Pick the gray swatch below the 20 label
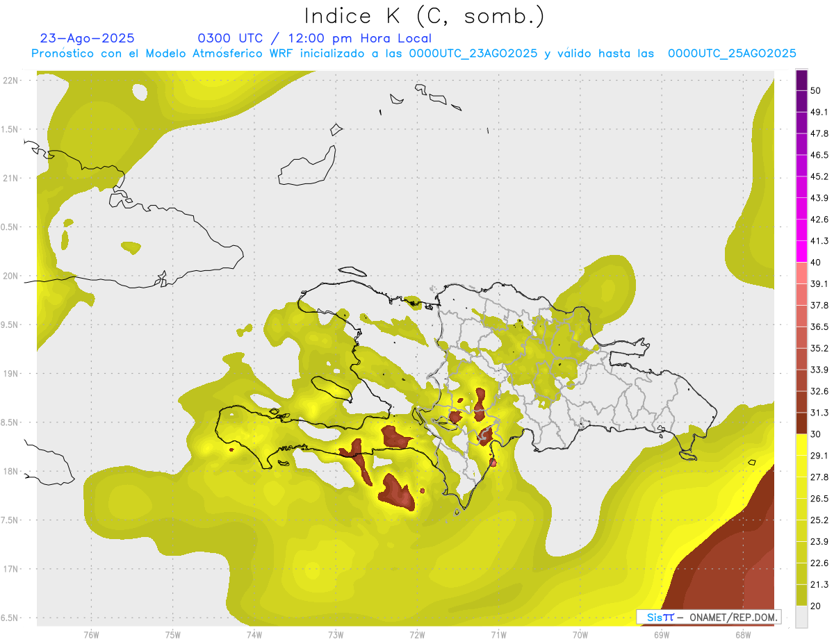This screenshot has height=644, width=834. [801, 616]
